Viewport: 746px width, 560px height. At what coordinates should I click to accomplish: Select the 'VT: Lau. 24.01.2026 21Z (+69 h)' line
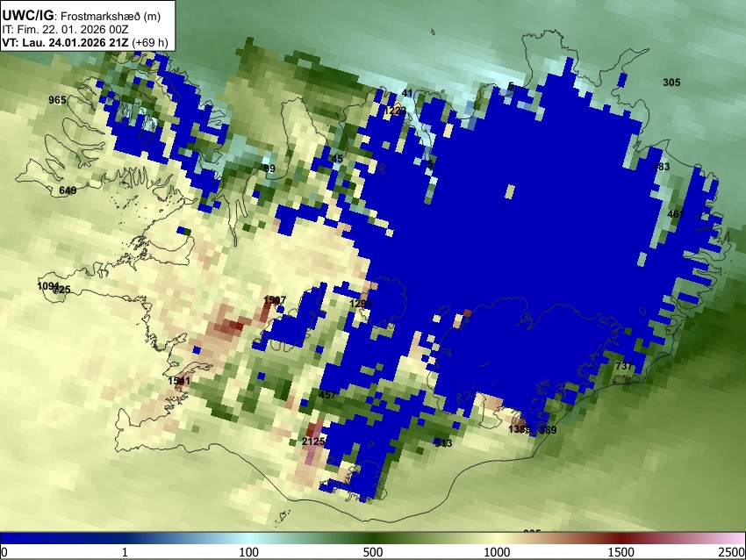[85, 42]
